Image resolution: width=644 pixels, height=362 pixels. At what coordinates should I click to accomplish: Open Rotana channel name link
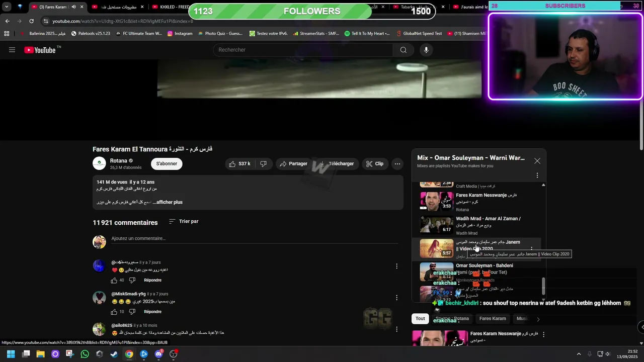(x=119, y=161)
